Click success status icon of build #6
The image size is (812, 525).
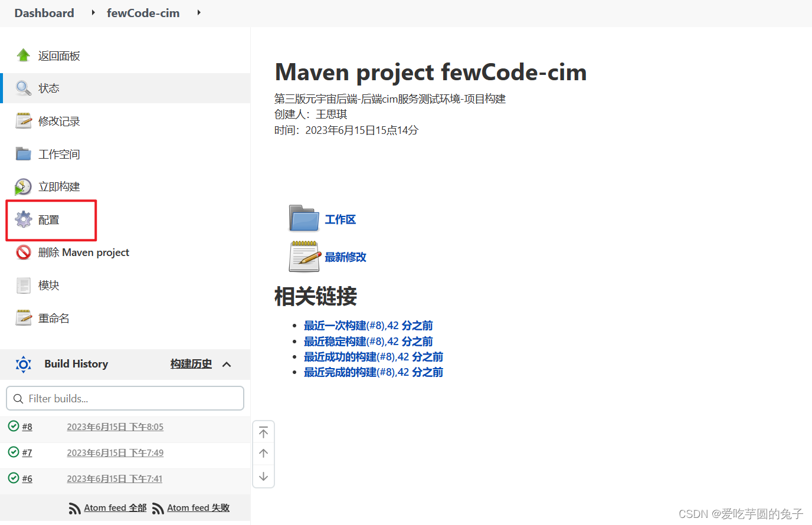tap(14, 478)
